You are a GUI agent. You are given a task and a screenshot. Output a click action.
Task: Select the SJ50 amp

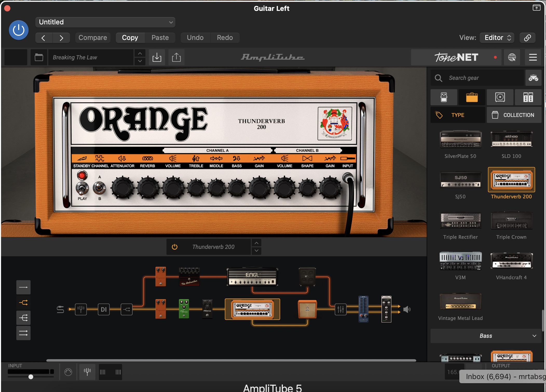coord(461,185)
